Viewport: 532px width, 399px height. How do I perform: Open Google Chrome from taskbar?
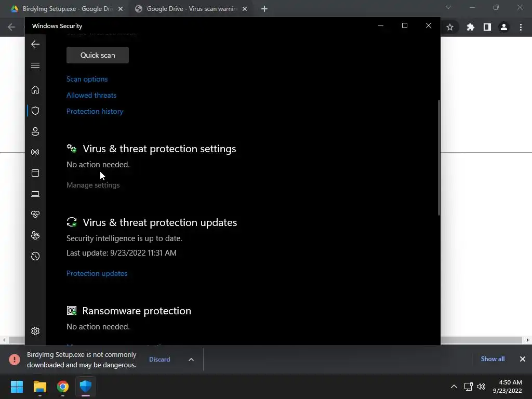coord(63,387)
